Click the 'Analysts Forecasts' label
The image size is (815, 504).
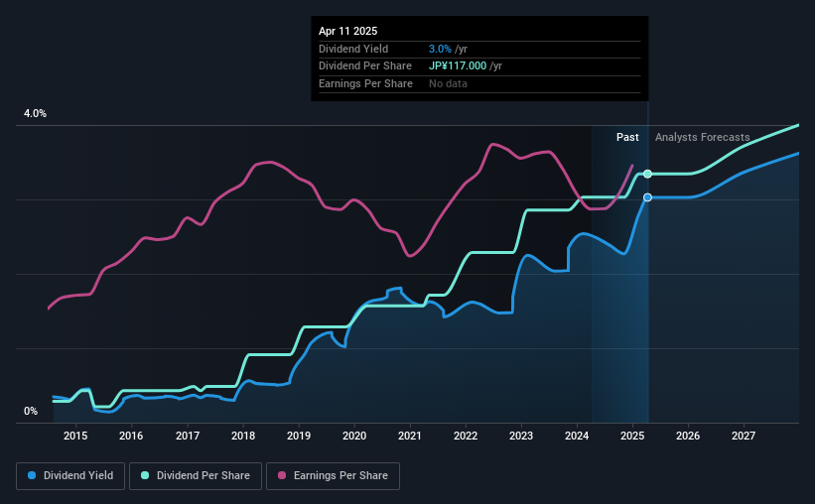click(x=702, y=137)
